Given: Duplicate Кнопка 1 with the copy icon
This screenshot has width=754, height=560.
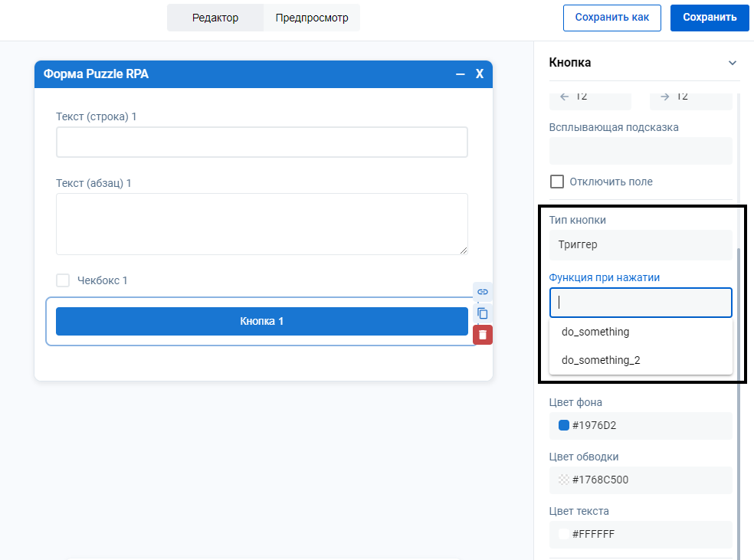Looking at the screenshot, I should coord(483,313).
